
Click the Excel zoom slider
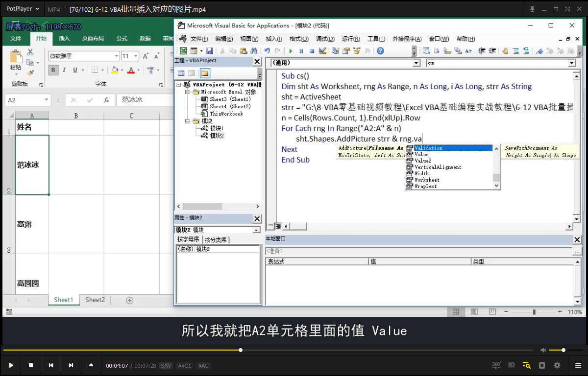[x=534, y=312]
